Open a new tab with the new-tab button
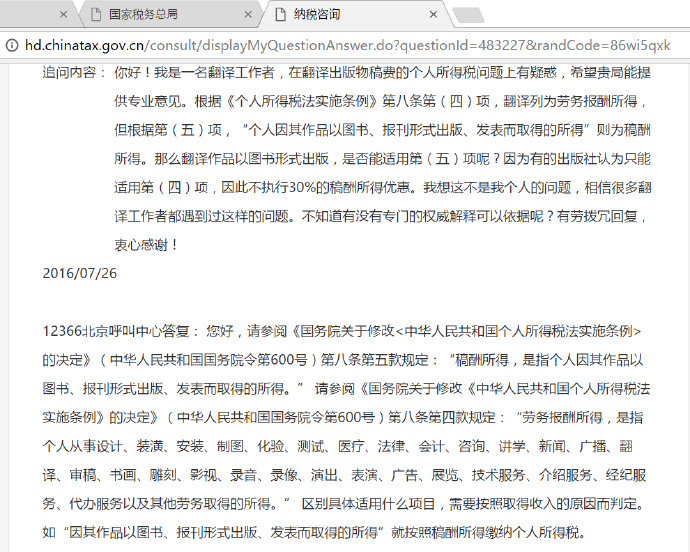690x552 pixels. [x=469, y=15]
